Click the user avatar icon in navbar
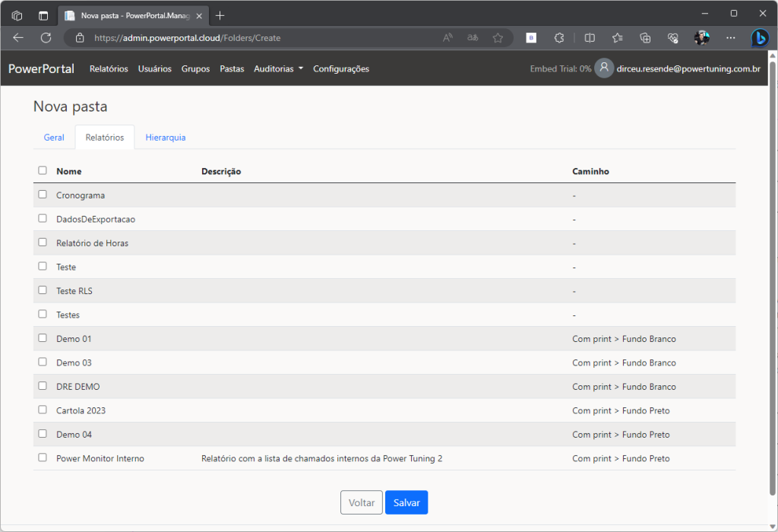Viewport: 778px width, 532px height. pos(604,68)
